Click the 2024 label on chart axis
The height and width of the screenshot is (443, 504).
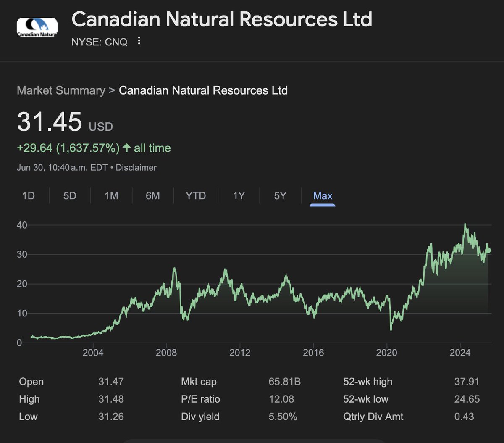pyautogui.click(x=460, y=352)
